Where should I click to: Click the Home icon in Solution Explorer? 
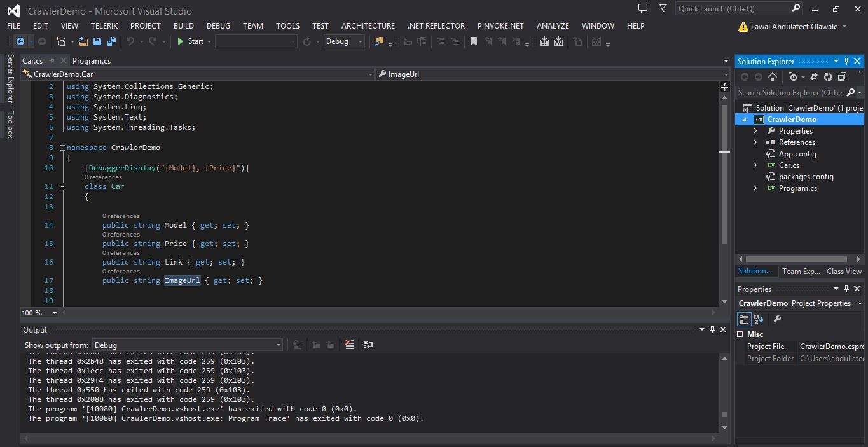click(773, 77)
